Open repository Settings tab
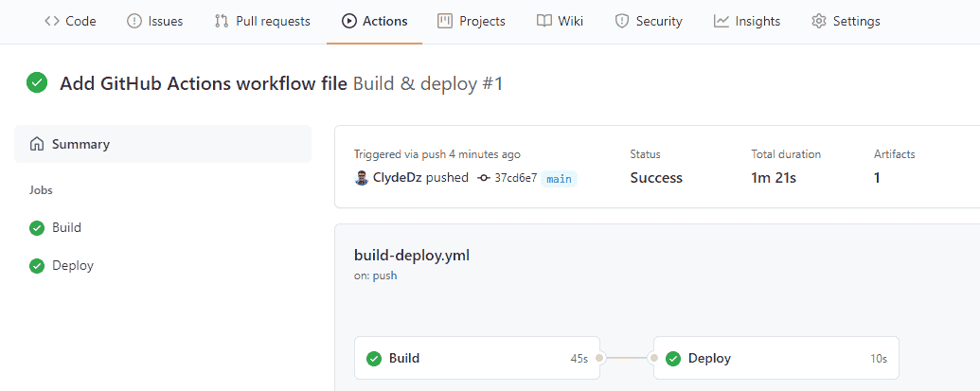Viewport: 980px width, 391px height. click(846, 21)
